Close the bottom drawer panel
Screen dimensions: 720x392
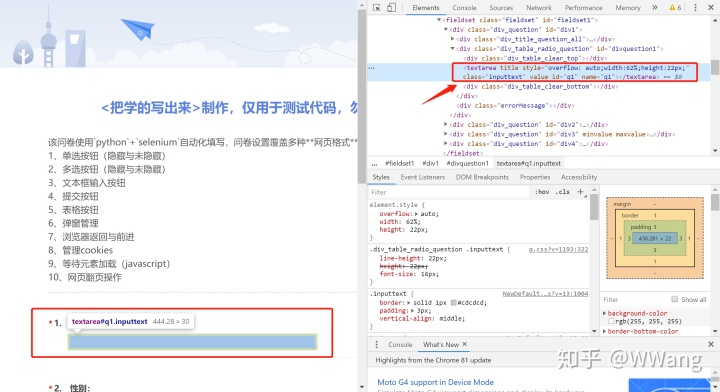tap(711, 344)
